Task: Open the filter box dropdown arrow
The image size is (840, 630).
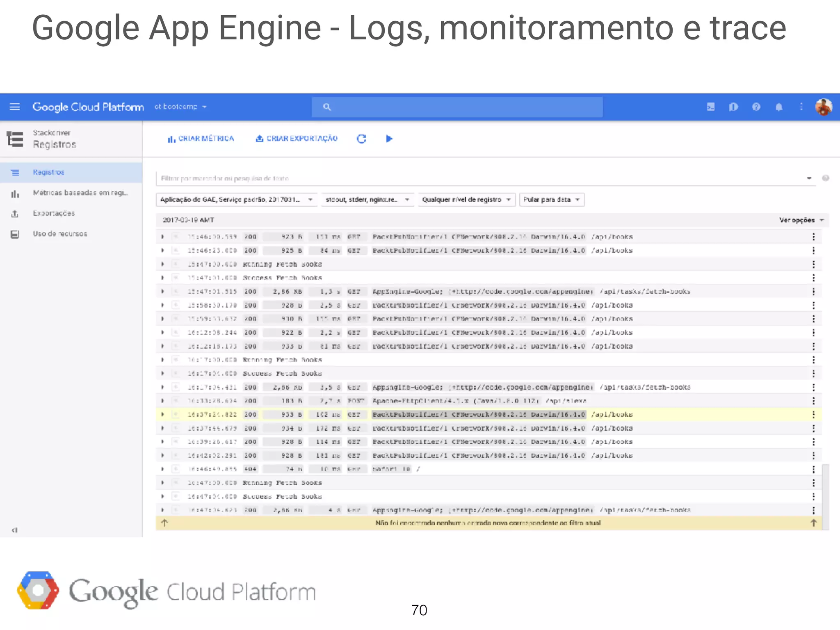Action: click(809, 178)
